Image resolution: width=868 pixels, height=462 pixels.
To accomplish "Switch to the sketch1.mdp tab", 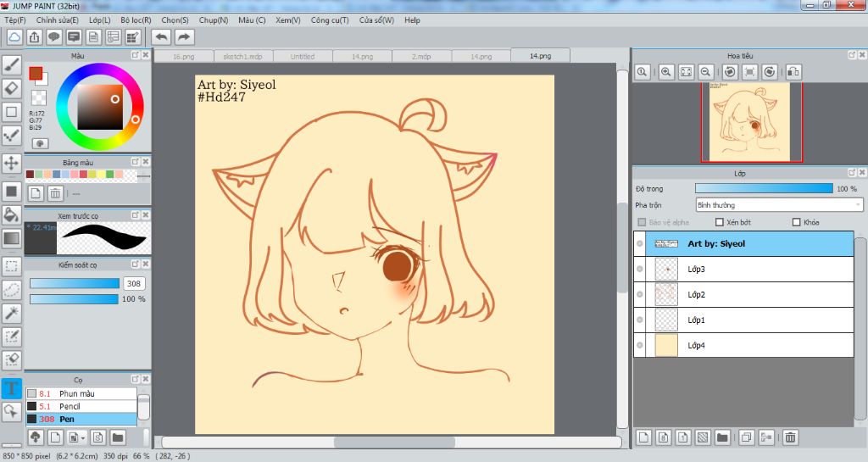I will pyautogui.click(x=242, y=57).
